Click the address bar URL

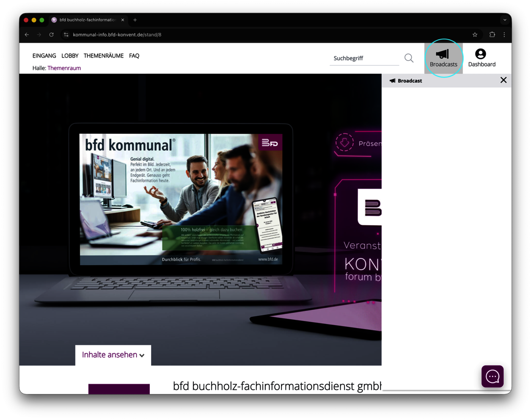[x=117, y=35]
